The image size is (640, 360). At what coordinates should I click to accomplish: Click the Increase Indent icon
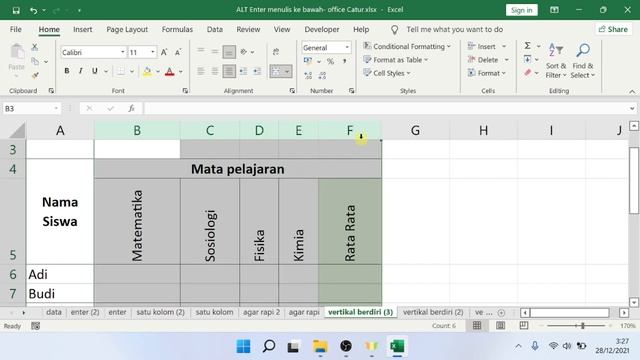[x=257, y=71]
